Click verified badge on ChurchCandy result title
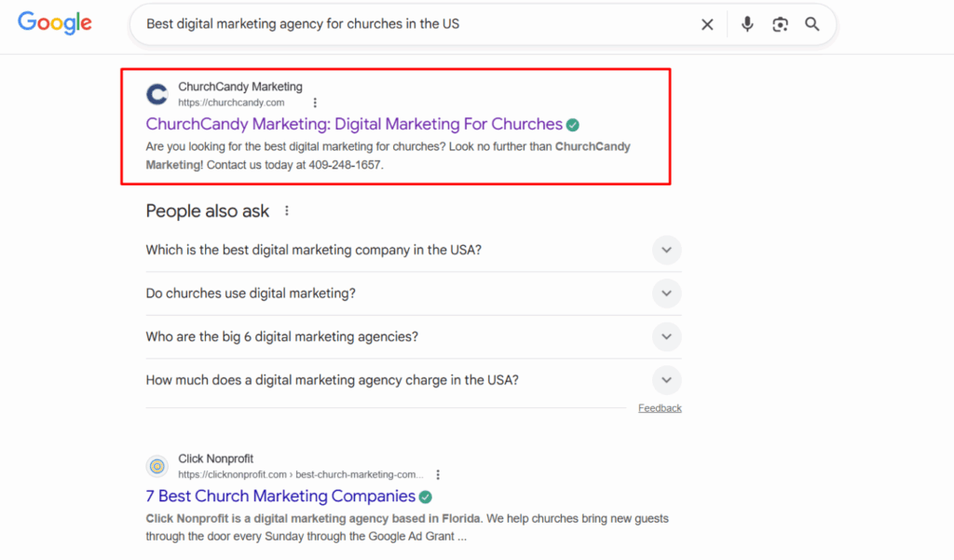954x560 pixels. click(573, 125)
